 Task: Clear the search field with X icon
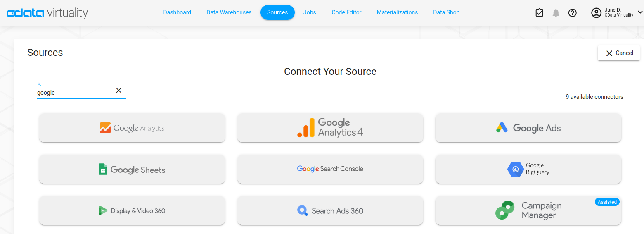[118, 91]
